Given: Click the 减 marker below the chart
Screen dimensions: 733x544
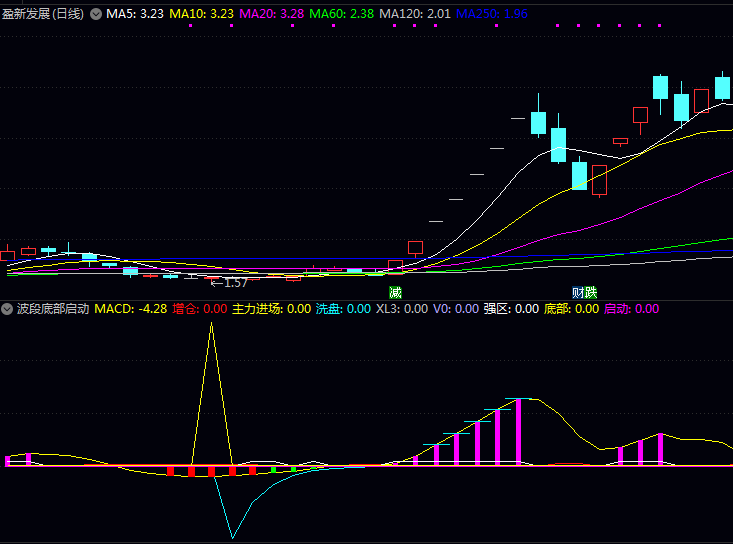Looking at the screenshot, I should (395, 292).
